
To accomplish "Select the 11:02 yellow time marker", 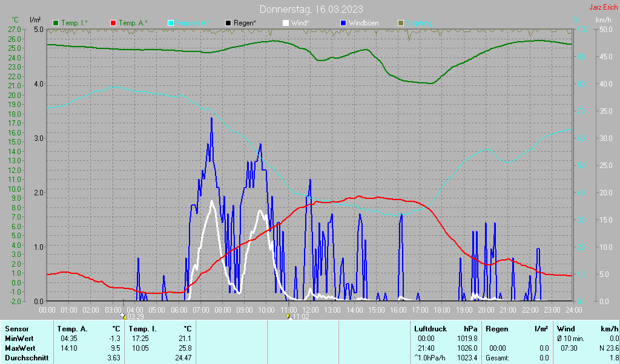I will [x=289, y=316].
